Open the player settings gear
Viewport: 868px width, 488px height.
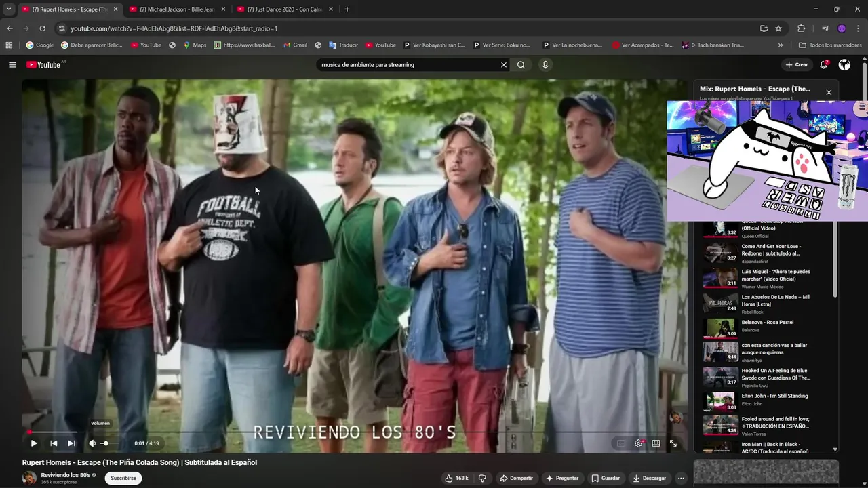(x=639, y=443)
